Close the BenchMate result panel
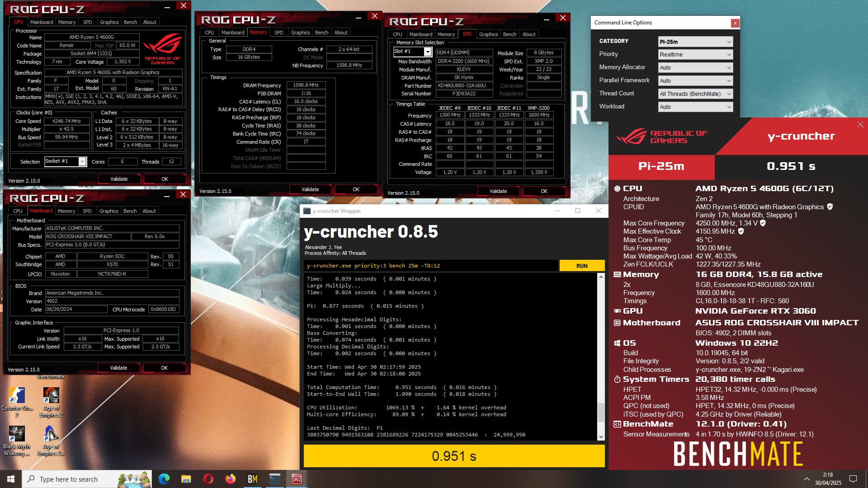This screenshot has width=868, height=488. click(860, 125)
